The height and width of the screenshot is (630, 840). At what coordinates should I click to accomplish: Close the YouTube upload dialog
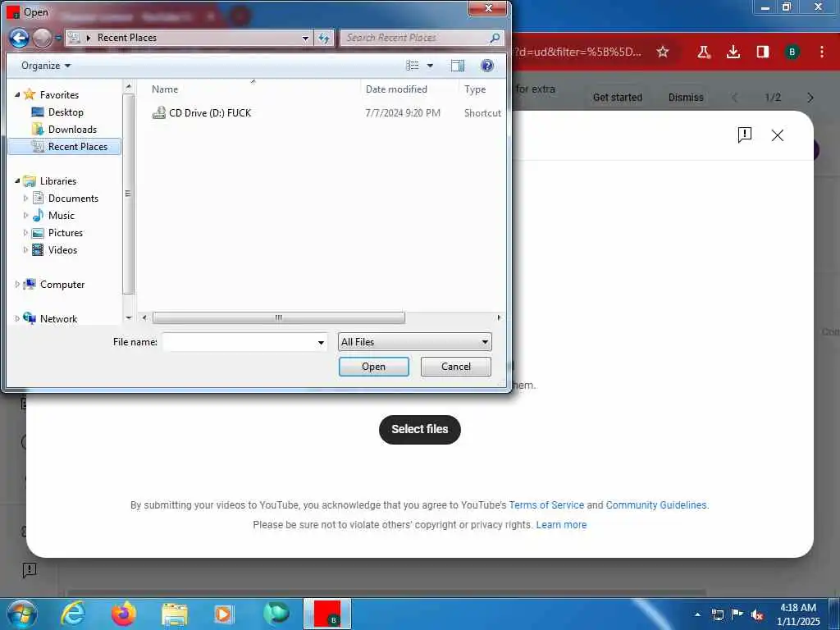(778, 135)
